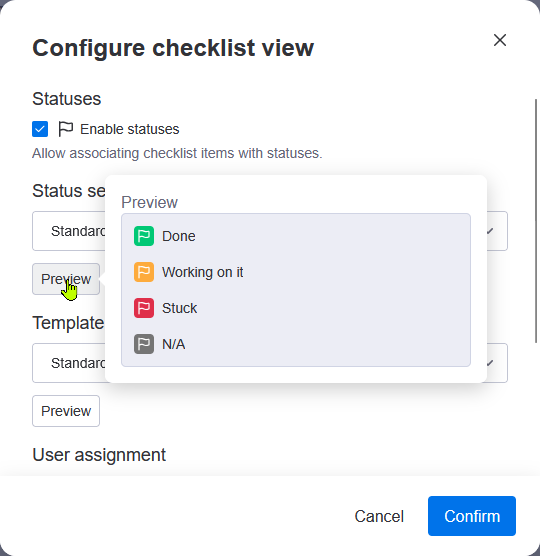Expand the Template dropdown chevron
The width and height of the screenshot is (540, 556).
(x=490, y=363)
